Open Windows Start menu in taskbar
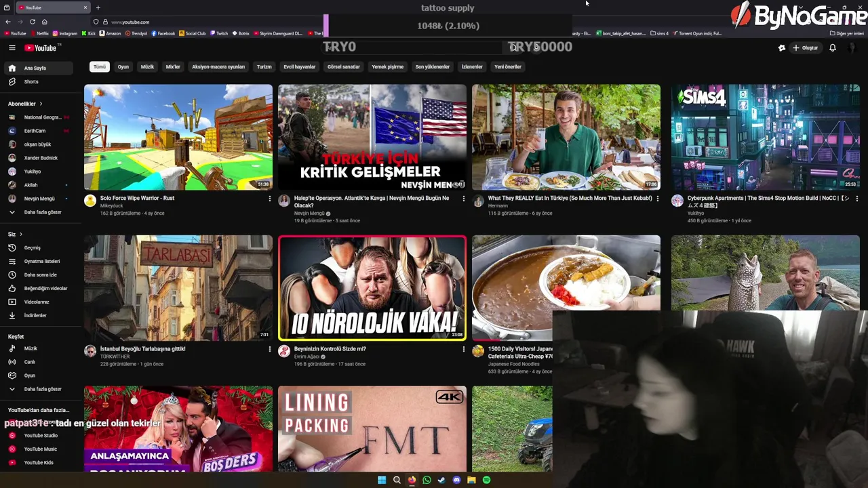This screenshot has height=488, width=868. pos(382,480)
